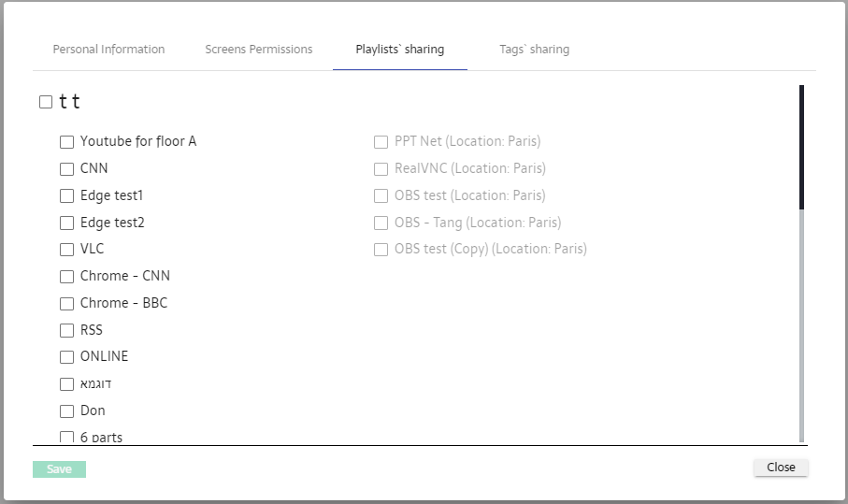Select the Playlists` sharing tab

click(x=399, y=50)
